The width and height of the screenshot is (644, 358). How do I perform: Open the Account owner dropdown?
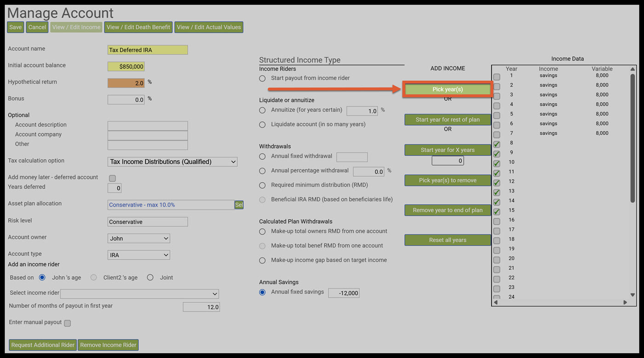coord(139,238)
